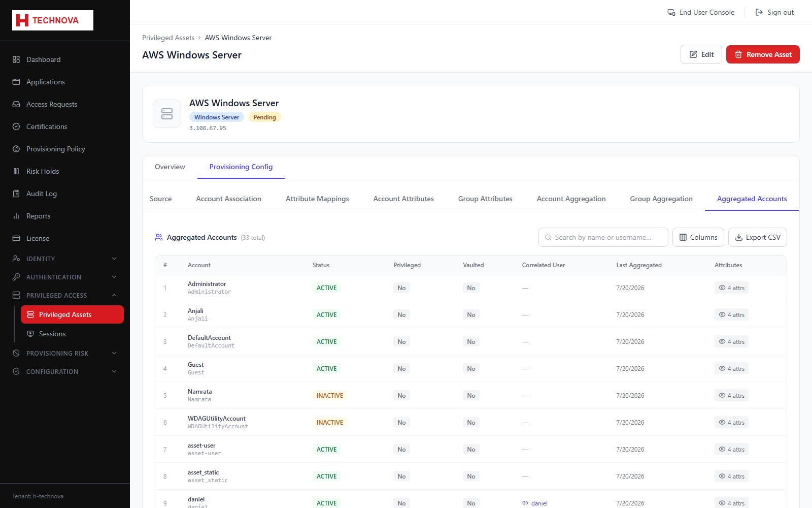812x508 pixels.
Task: Expand the Identity section
Action: pos(65,259)
